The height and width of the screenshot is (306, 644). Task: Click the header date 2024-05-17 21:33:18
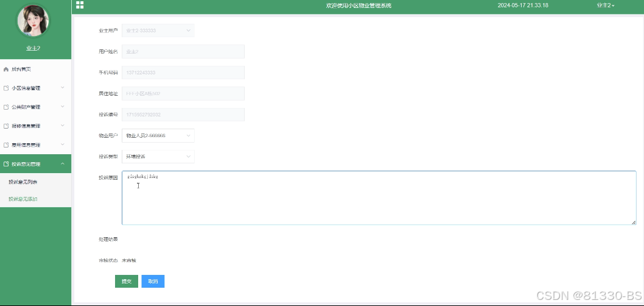click(523, 5)
